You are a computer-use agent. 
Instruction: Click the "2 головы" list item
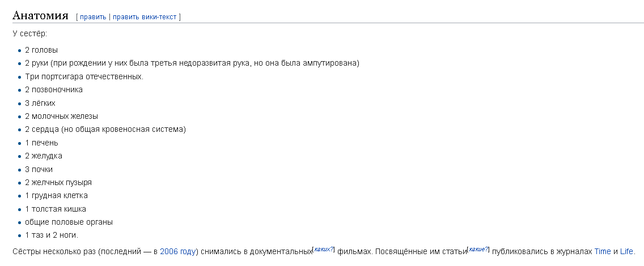41,50
